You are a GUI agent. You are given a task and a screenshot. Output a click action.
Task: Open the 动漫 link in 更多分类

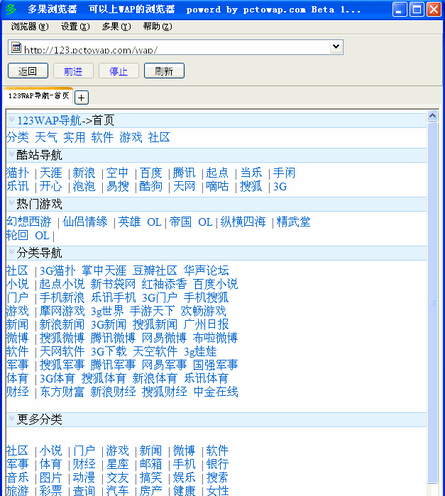tap(84, 477)
